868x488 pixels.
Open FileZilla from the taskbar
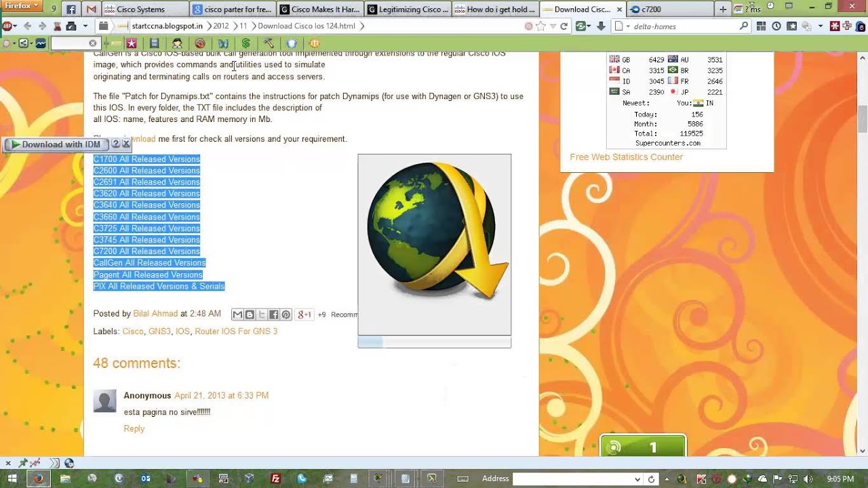(x=275, y=479)
